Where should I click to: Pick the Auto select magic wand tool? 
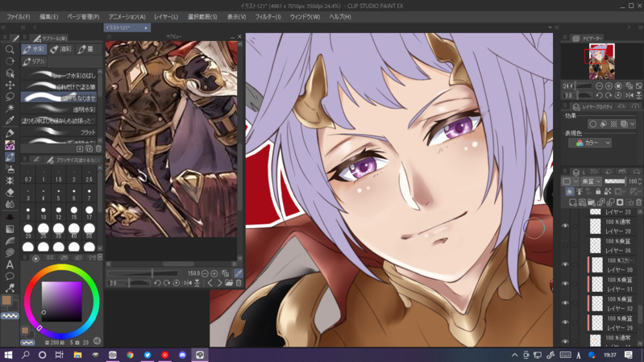(10, 109)
